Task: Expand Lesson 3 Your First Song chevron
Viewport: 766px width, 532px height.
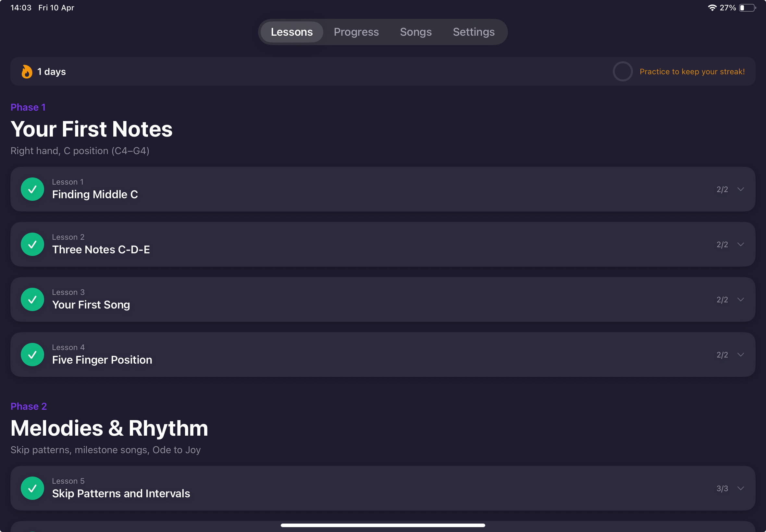Action: (741, 300)
